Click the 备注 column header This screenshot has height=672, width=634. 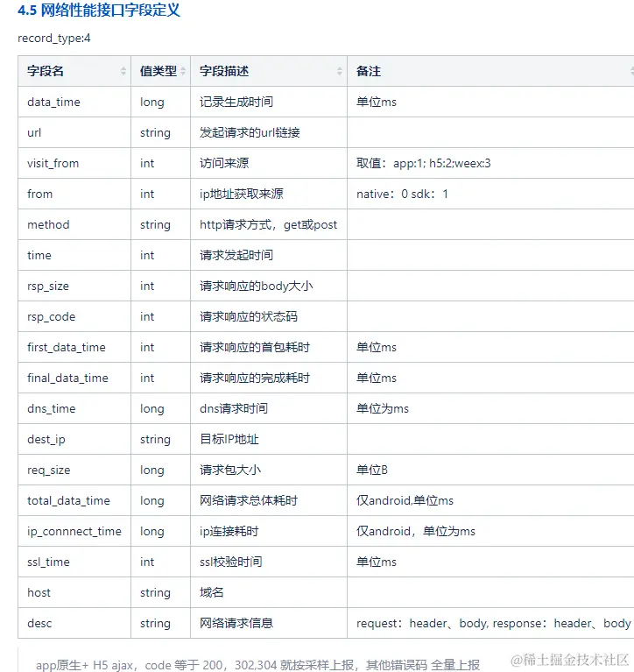[x=491, y=71]
